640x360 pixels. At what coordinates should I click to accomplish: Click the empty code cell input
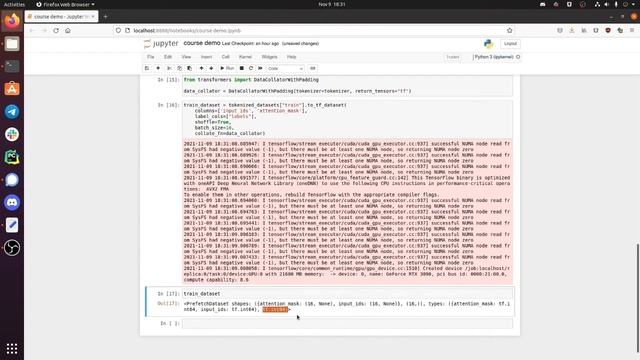(347, 323)
